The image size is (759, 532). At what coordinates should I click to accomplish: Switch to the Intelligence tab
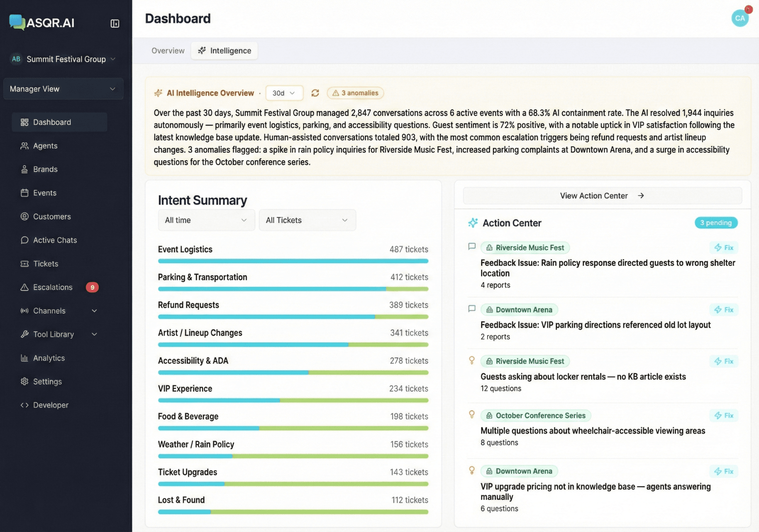tap(224, 51)
